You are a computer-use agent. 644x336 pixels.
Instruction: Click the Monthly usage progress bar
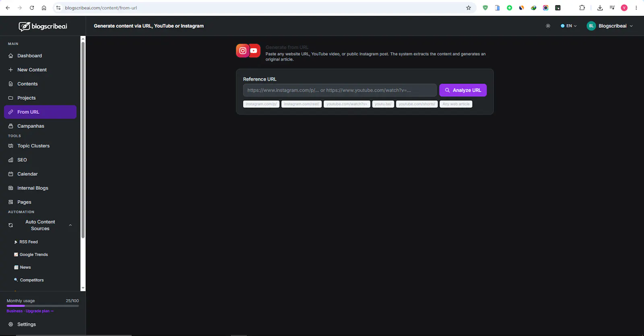(43, 306)
